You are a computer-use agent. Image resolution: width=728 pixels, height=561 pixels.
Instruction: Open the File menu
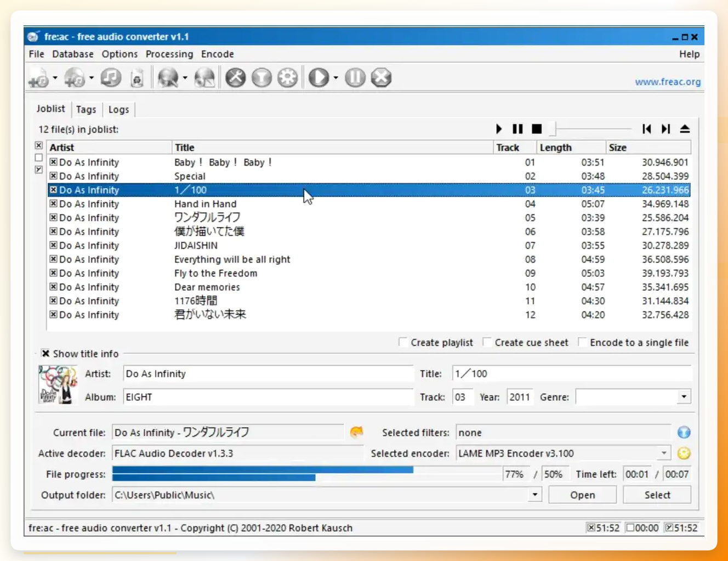[x=37, y=54]
